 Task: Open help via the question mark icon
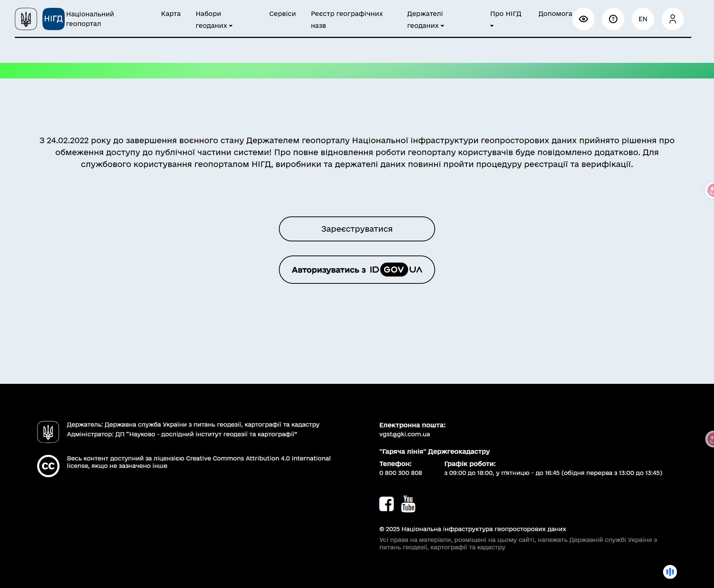coord(613,19)
